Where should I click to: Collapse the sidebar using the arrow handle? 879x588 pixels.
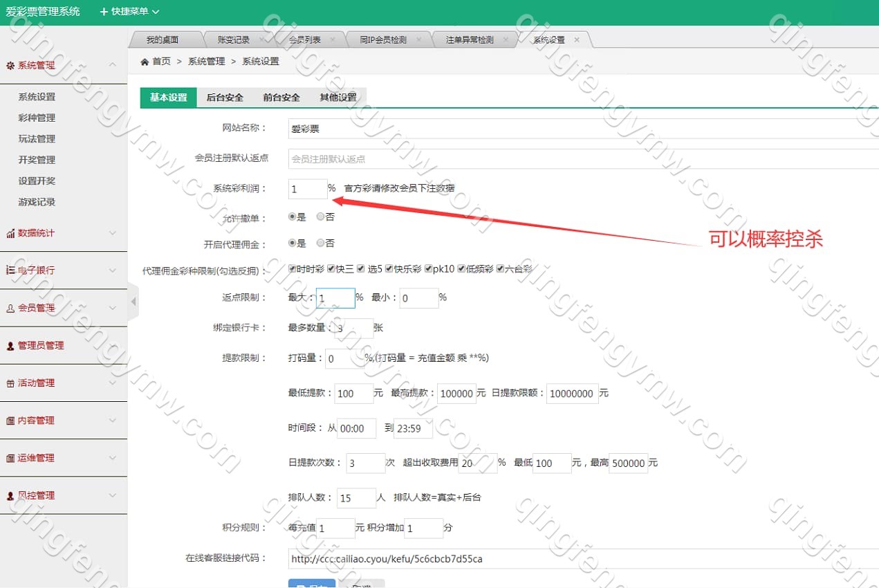(x=133, y=302)
